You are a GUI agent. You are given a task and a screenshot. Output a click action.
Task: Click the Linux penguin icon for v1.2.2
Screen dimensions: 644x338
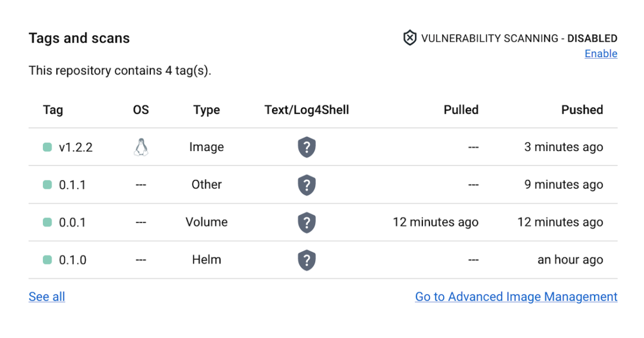(141, 148)
